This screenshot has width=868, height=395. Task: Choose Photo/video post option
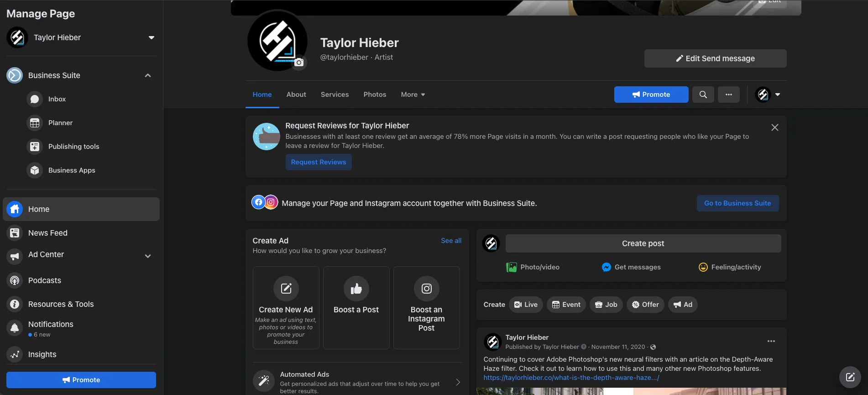point(533,267)
